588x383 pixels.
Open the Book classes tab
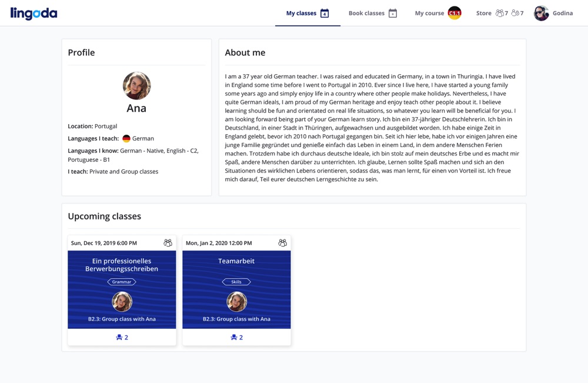click(372, 13)
